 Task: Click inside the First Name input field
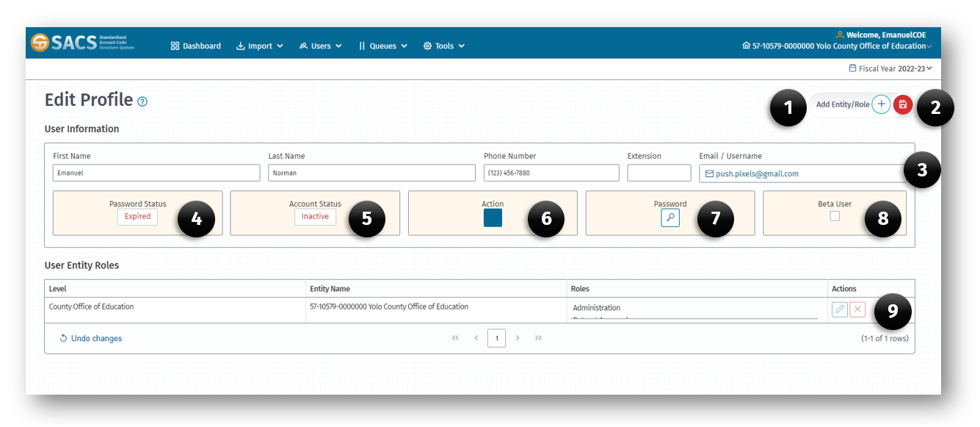pos(156,173)
